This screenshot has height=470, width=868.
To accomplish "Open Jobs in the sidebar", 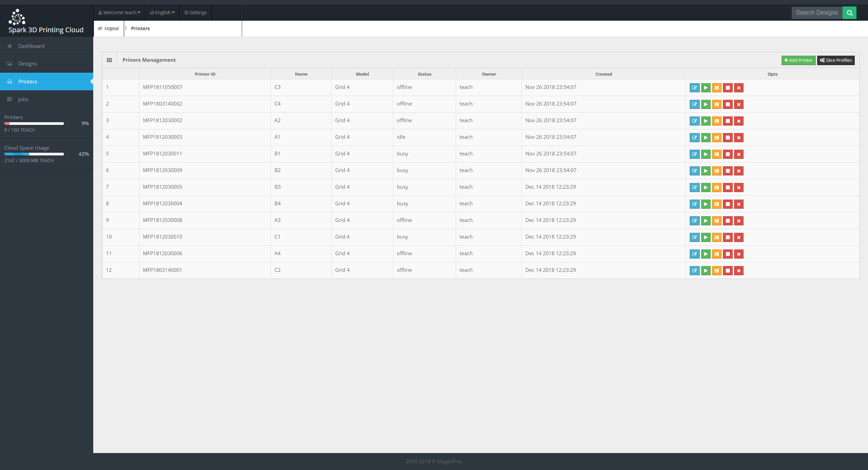I will click(46, 99).
